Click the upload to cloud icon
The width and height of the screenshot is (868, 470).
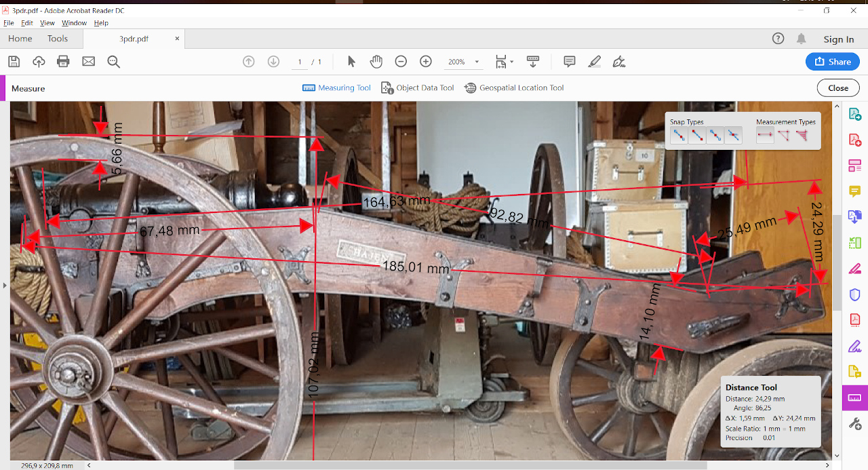pos(39,62)
